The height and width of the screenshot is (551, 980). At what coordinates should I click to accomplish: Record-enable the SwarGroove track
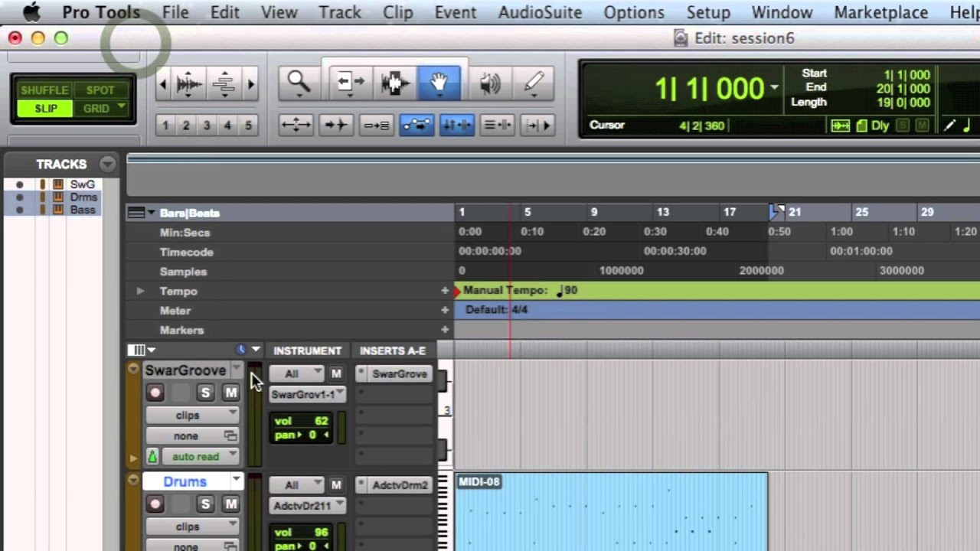click(155, 393)
